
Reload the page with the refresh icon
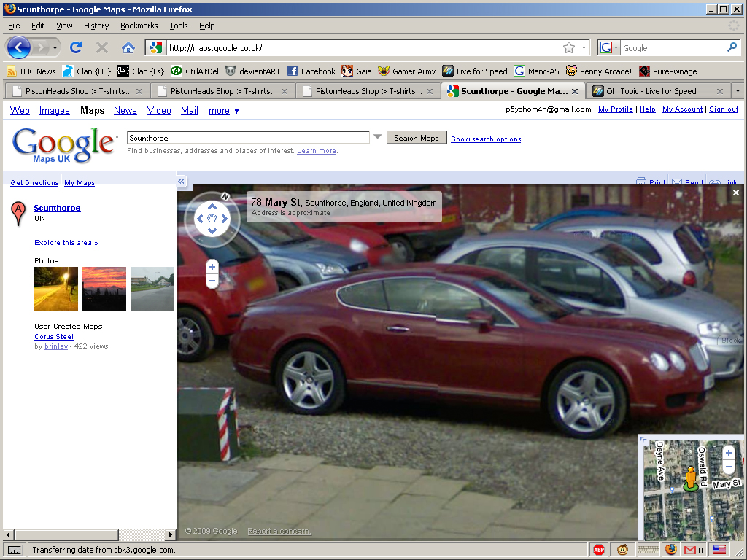click(x=76, y=47)
